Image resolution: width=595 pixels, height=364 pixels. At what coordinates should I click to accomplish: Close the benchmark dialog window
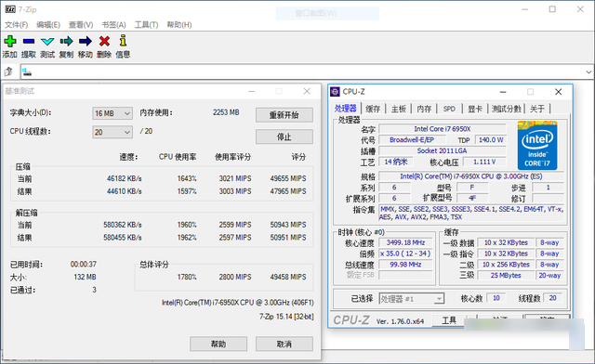(x=307, y=91)
